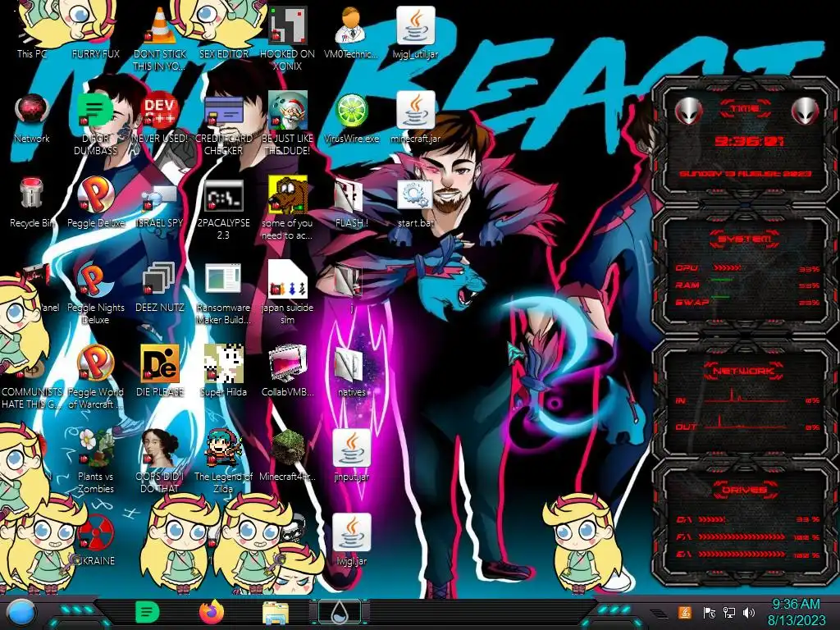
Task: Click the DRIVES widget header
Action: click(x=744, y=490)
